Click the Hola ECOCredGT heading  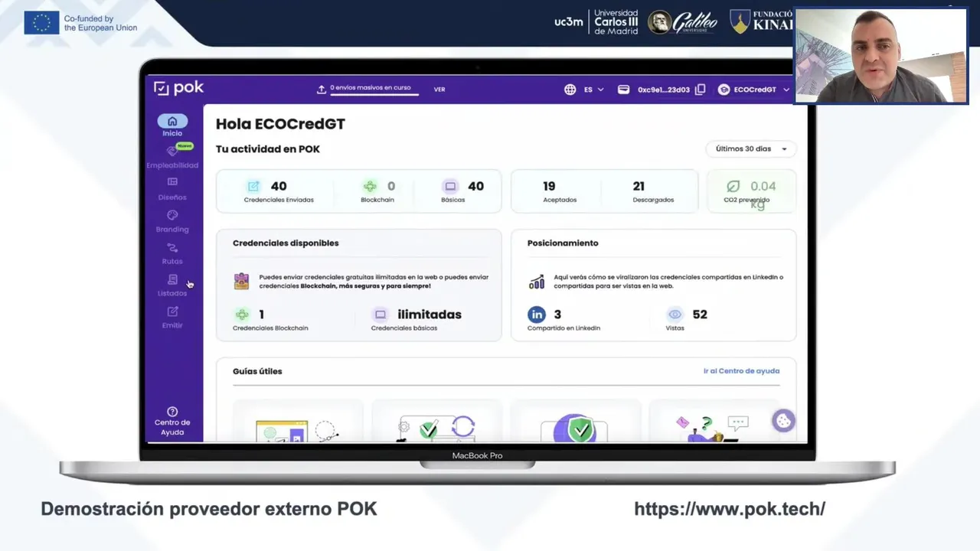tap(280, 124)
